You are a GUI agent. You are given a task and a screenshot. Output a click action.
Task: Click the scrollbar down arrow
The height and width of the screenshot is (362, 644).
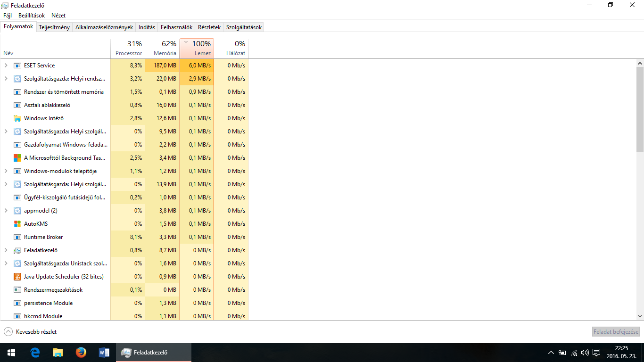click(640, 316)
